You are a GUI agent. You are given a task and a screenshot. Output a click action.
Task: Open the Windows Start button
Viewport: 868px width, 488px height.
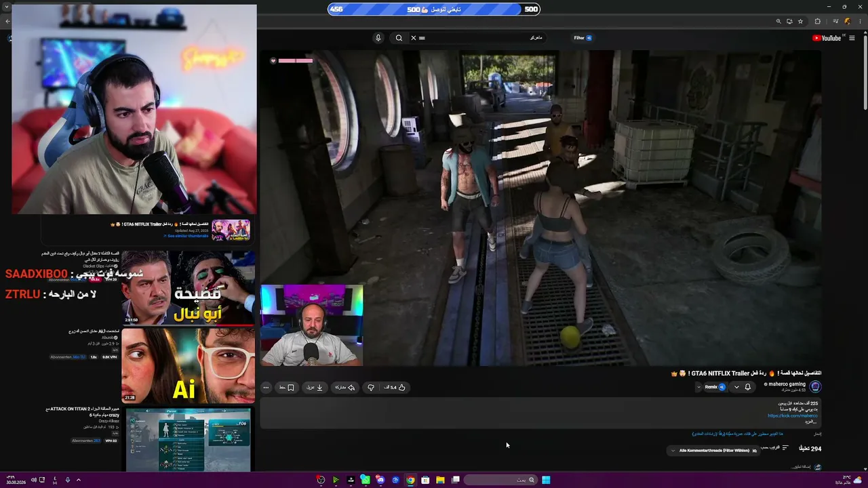point(546,480)
